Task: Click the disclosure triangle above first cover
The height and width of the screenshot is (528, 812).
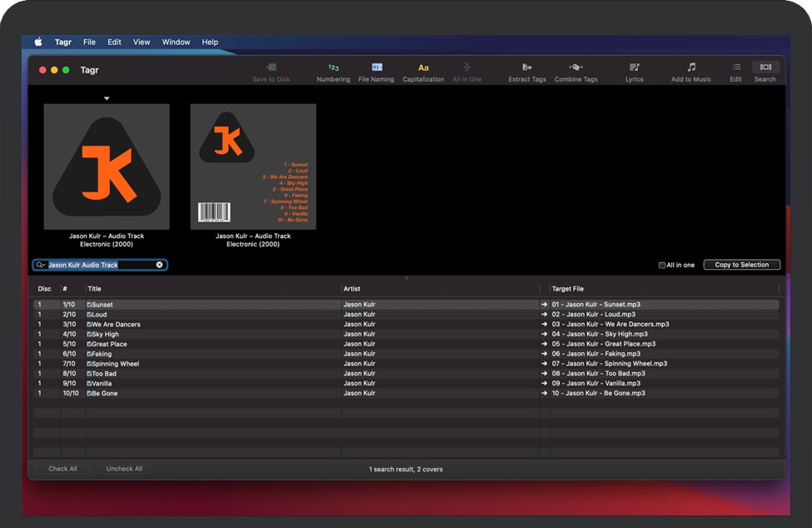Action: point(107,98)
